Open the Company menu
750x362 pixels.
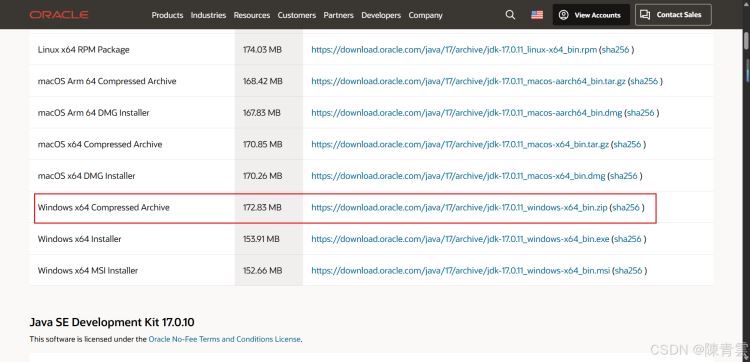[425, 15]
